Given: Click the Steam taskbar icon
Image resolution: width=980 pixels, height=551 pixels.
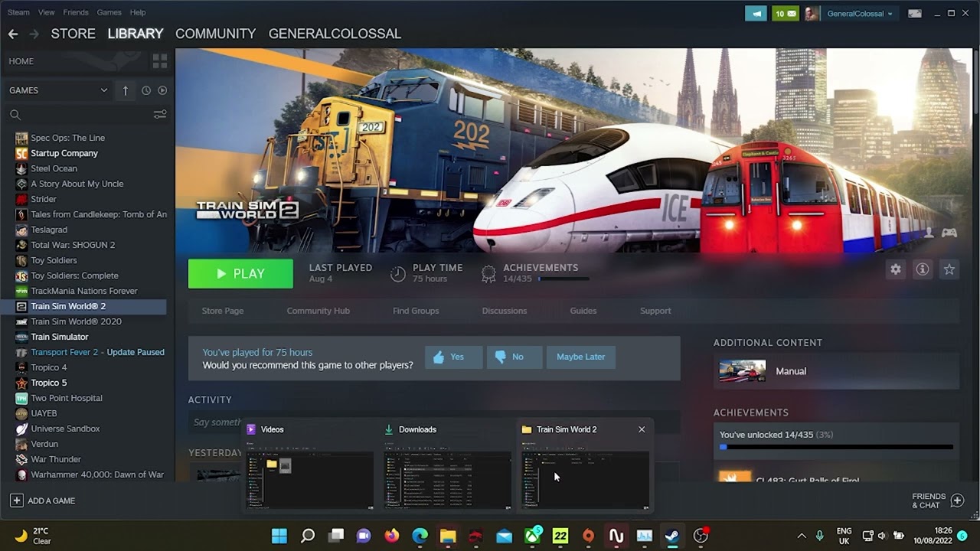Looking at the screenshot, I should click(x=672, y=536).
